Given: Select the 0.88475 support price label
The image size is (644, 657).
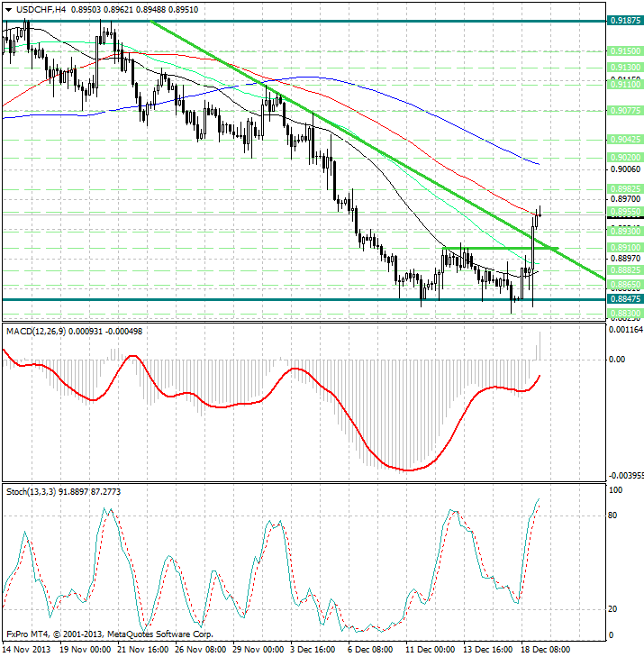Looking at the screenshot, I should 624,299.
